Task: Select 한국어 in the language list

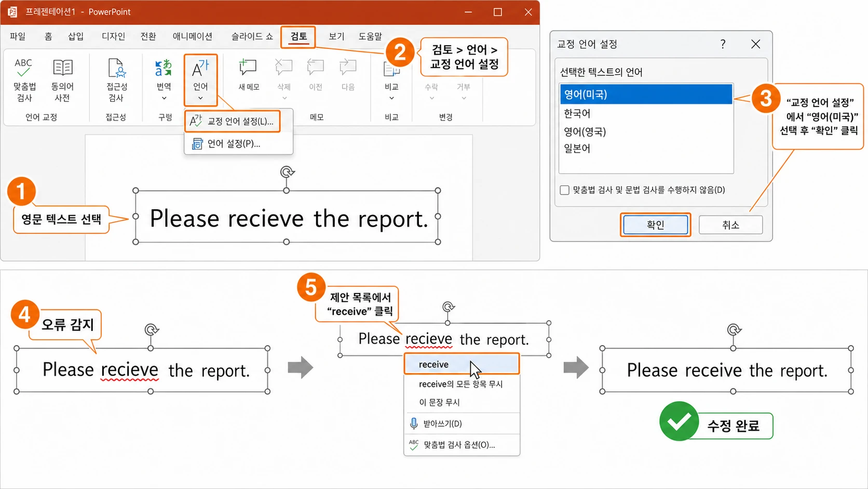Action: point(646,113)
